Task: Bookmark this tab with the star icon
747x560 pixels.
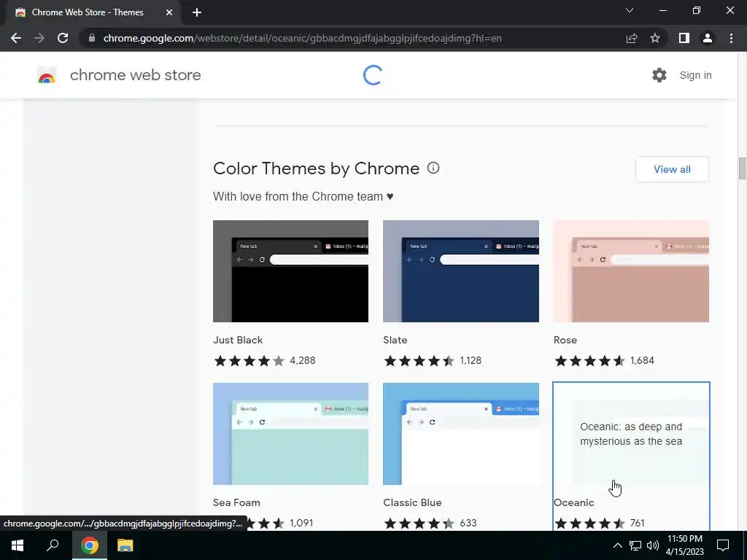Action: coord(655,38)
